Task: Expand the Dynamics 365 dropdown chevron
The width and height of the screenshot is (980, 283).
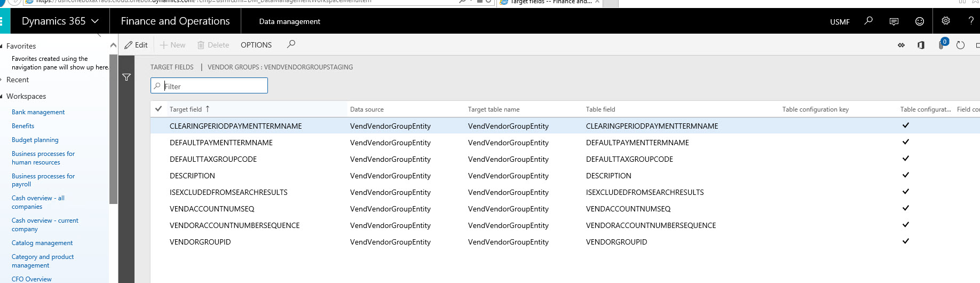Action: 95,21
